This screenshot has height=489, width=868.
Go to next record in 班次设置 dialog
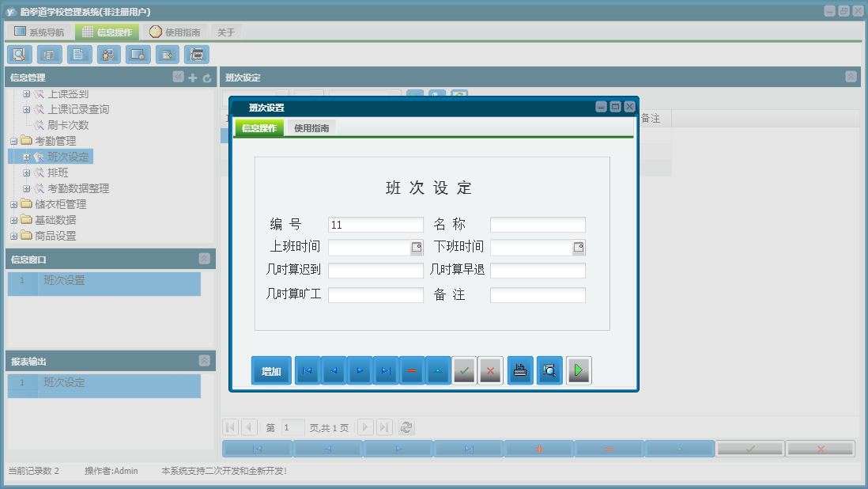(x=359, y=370)
